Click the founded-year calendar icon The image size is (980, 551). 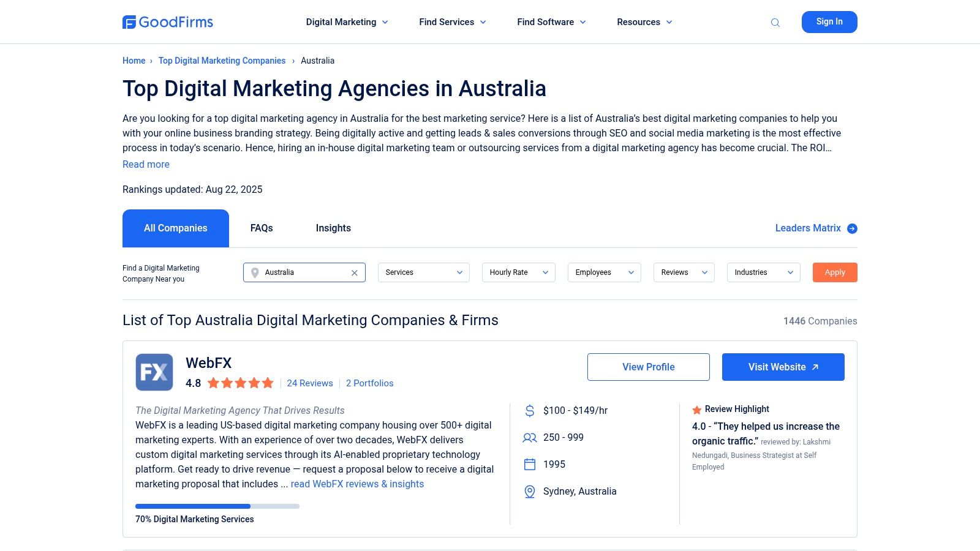coord(530,465)
